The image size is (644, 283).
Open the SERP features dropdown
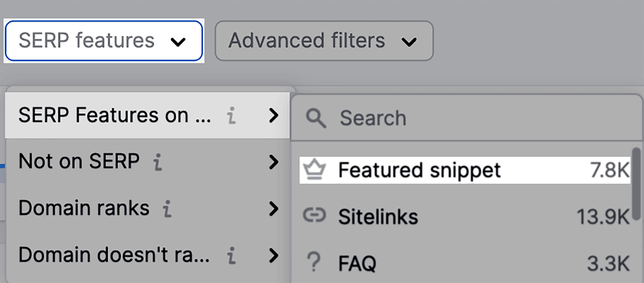[103, 41]
